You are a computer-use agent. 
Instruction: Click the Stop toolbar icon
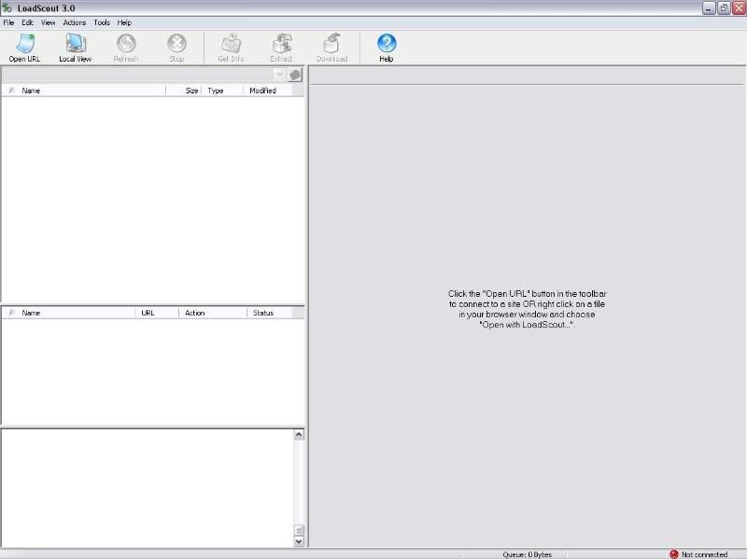click(x=176, y=48)
